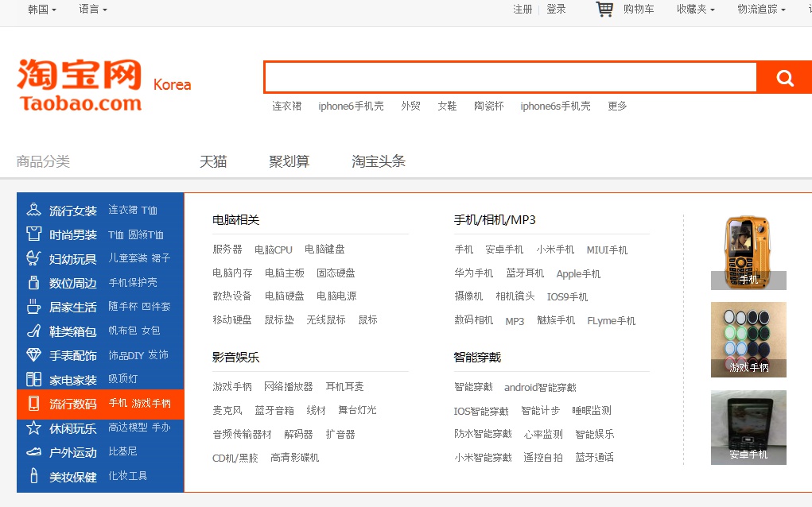This screenshot has width=812, height=507.
Task: Expand the 语言 language dropdown
Action: point(93,10)
